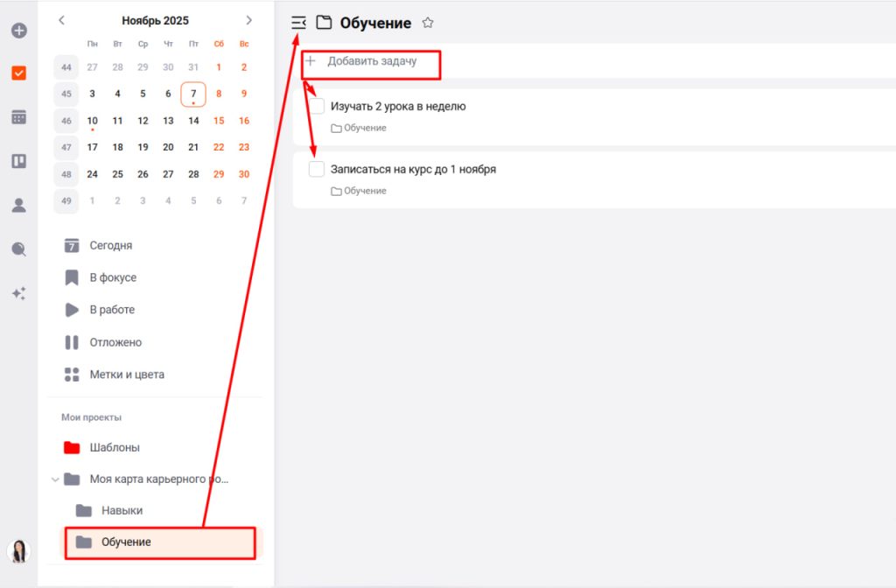The width and height of the screenshot is (896, 588).
Task: Go to next month in calendar
Action: (248, 20)
